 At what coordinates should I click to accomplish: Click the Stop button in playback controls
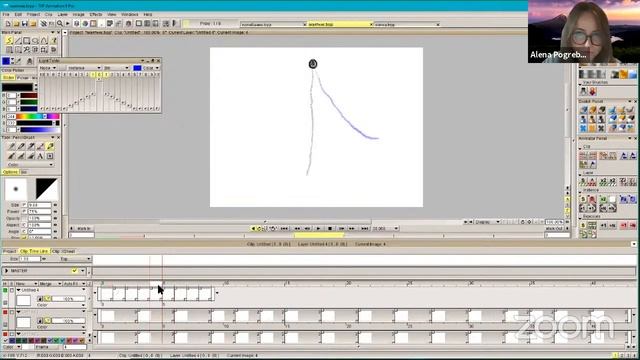(x=330, y=229)
